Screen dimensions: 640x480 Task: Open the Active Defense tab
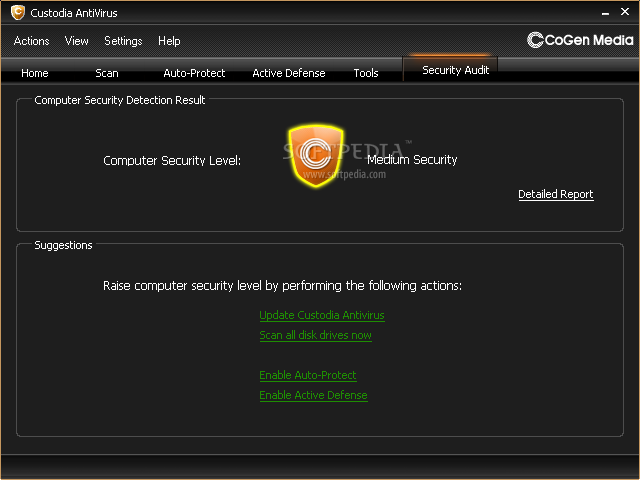[288, 73]
